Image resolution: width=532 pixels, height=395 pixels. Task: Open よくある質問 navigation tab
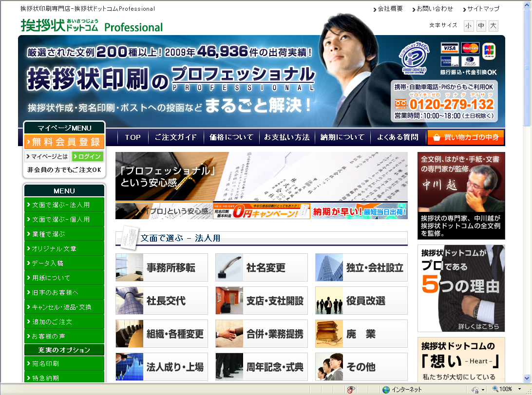(x=398, y=137)
